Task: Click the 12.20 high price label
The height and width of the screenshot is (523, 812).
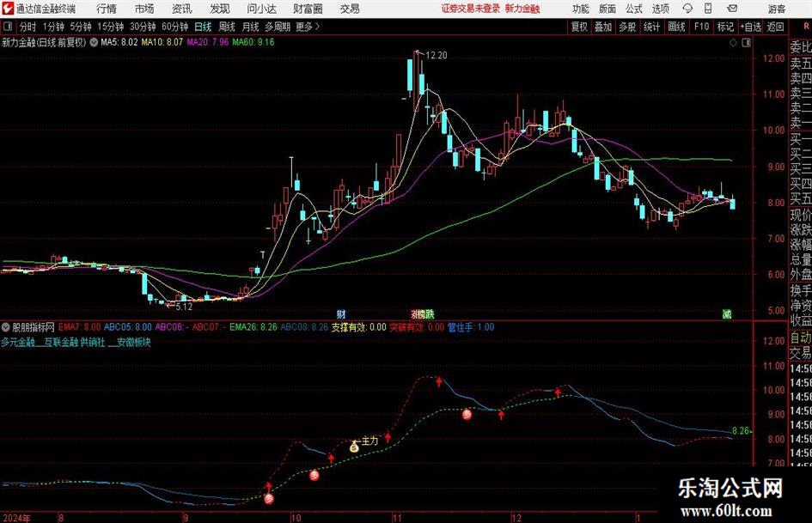Action: point(436,56)
